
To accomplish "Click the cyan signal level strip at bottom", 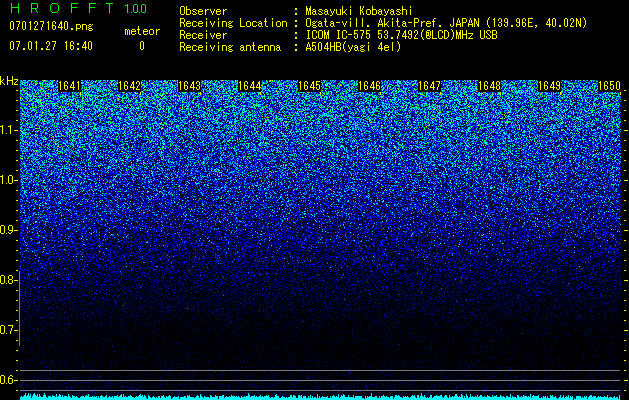I will click(x=320, y=397).
